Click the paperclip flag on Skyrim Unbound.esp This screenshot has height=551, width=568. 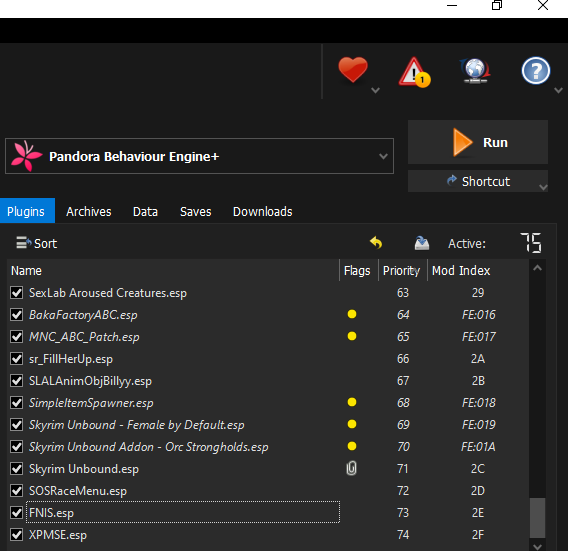click(351, 468)
